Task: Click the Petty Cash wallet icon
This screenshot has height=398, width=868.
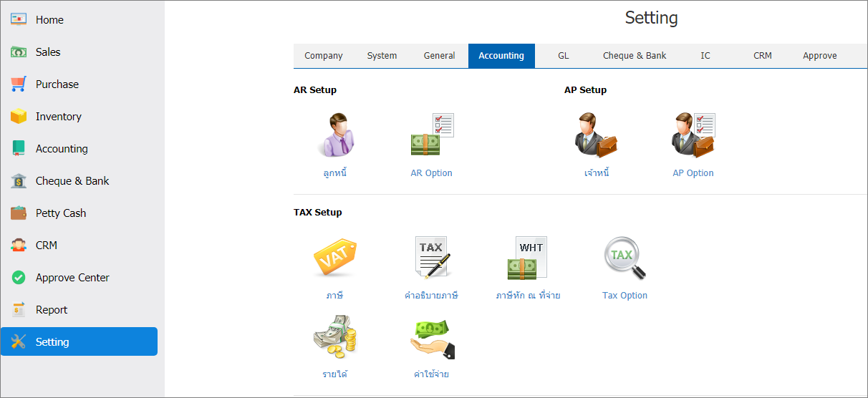Action: point(19,213)
